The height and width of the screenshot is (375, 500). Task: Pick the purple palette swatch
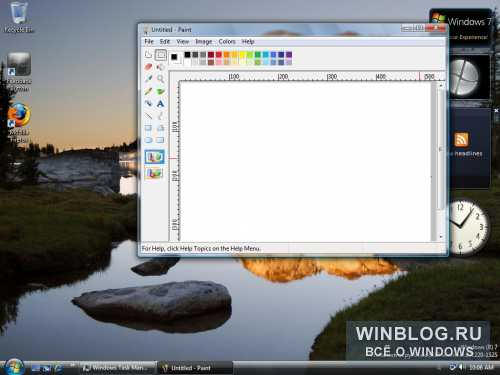(x=289, y=54)
